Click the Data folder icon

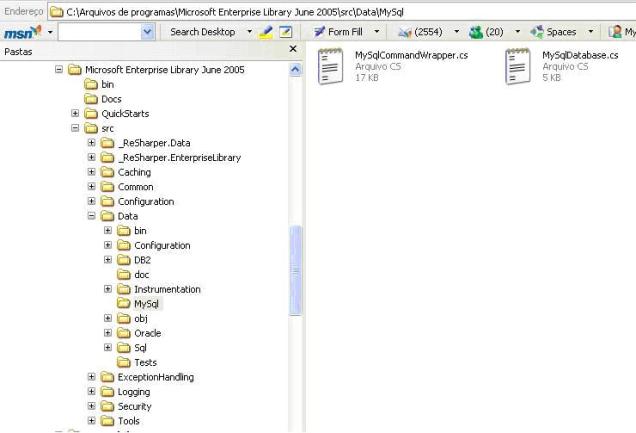tap(107, 216)
